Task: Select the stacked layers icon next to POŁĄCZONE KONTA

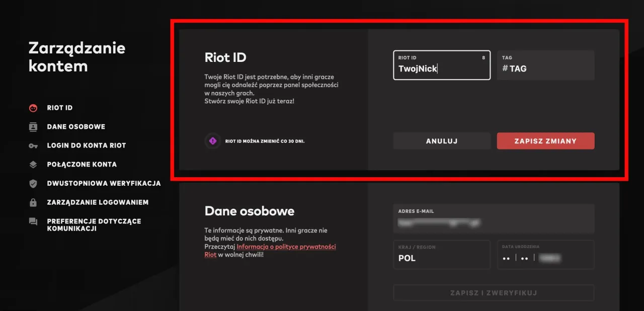Action: pyautogui.click(x=33, y=164)
